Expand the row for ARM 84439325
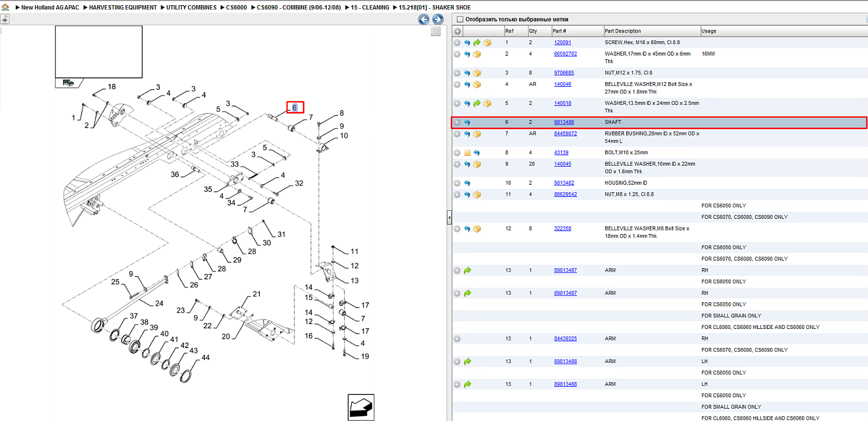 pos(457,339)
